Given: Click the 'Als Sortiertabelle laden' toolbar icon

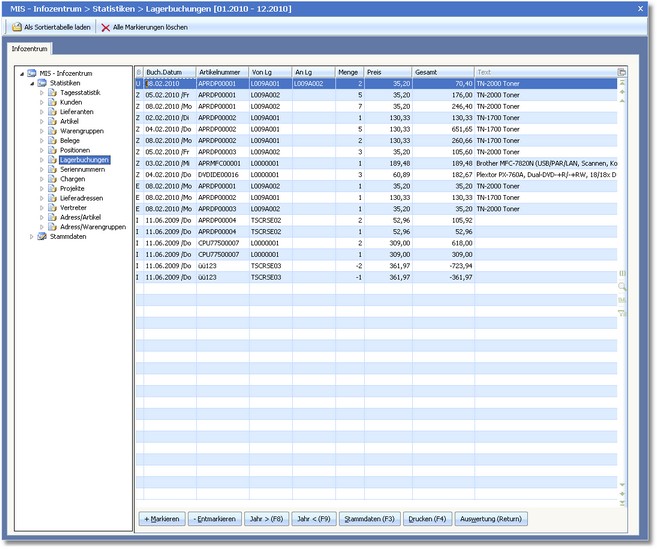Looking at the screenshot, I should coord(17,27).
